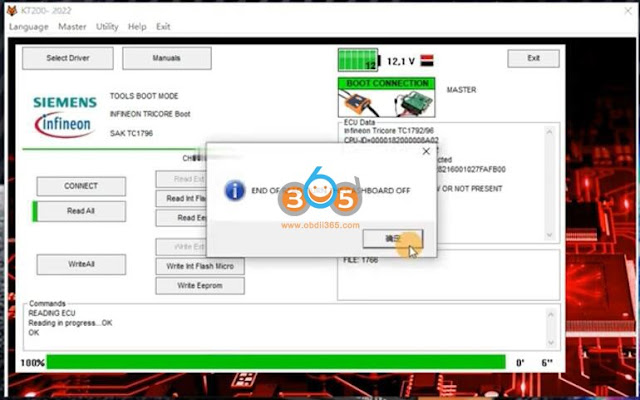
Task: Click ECU Data scrollbar up arrow
Action: (549, 132)
